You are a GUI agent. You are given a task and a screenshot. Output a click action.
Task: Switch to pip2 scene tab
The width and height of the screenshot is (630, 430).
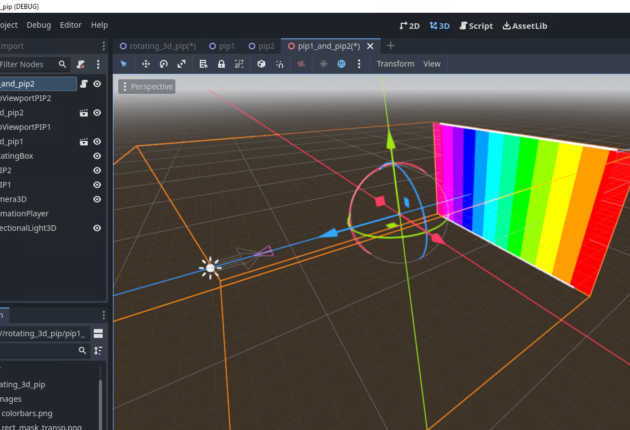tap(262, 46)
